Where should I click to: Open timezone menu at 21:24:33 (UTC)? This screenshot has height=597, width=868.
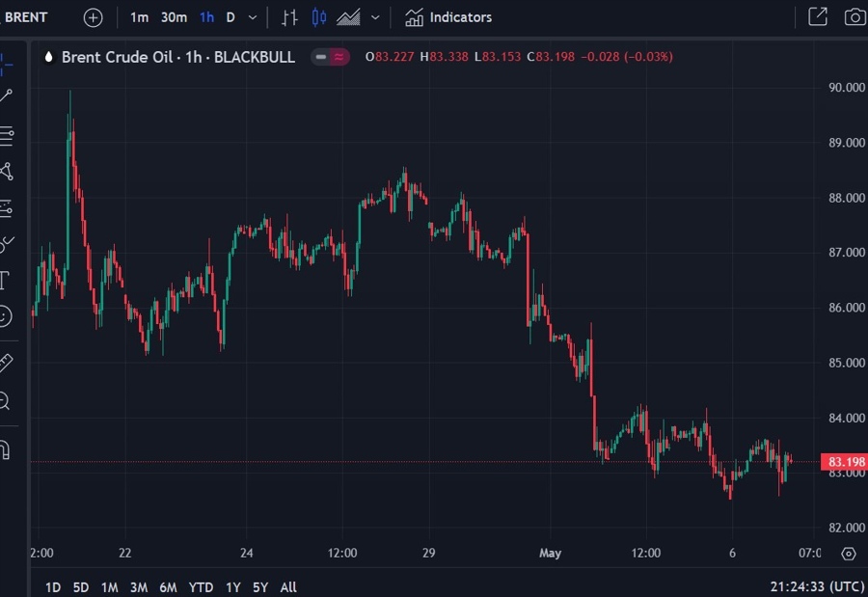(817, 586)
